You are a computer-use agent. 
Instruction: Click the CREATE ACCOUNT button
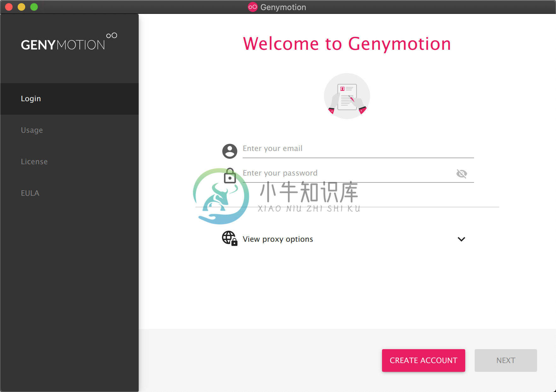[x=424, y=360]
